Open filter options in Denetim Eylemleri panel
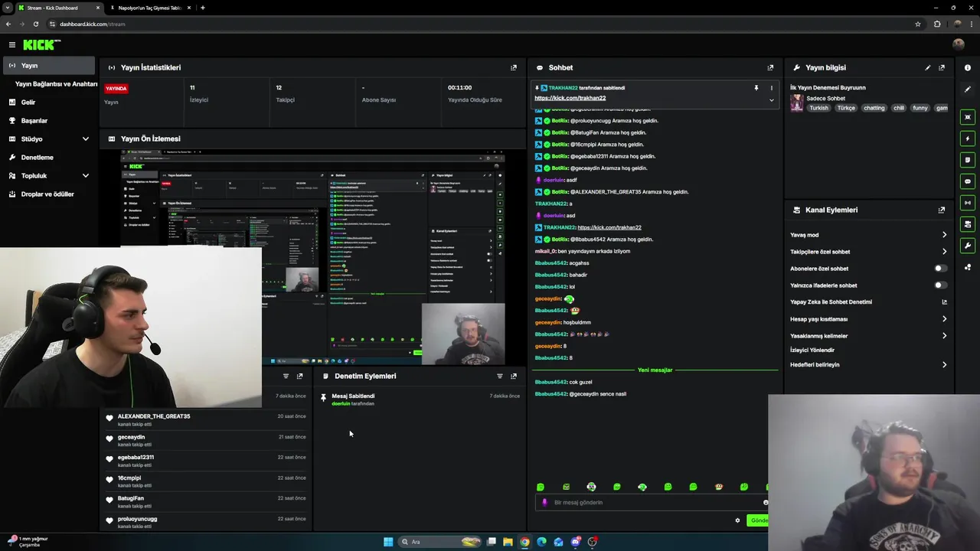980x551 pixels. point(500,376)
